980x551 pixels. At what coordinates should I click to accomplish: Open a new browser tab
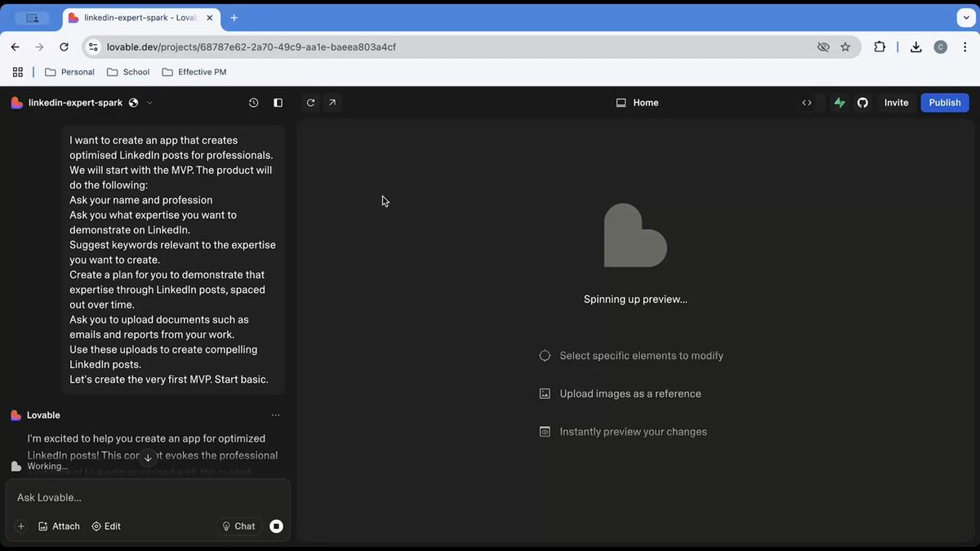point(234,18)
